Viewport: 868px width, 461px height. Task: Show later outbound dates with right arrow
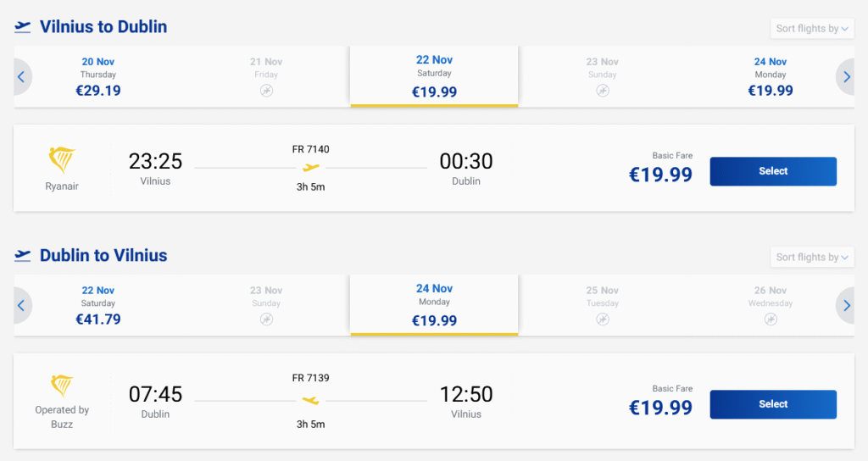click(x=847, y=77)
